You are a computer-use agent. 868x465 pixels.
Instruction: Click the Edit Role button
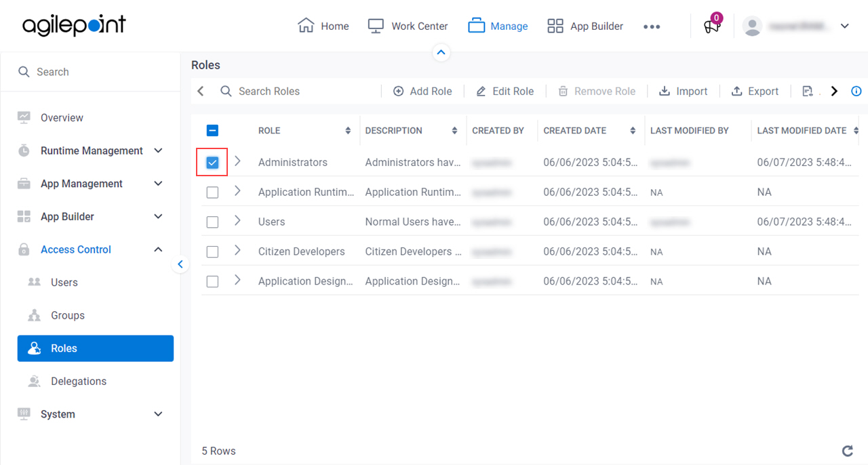pyautogui.click(x=505, y=91)
